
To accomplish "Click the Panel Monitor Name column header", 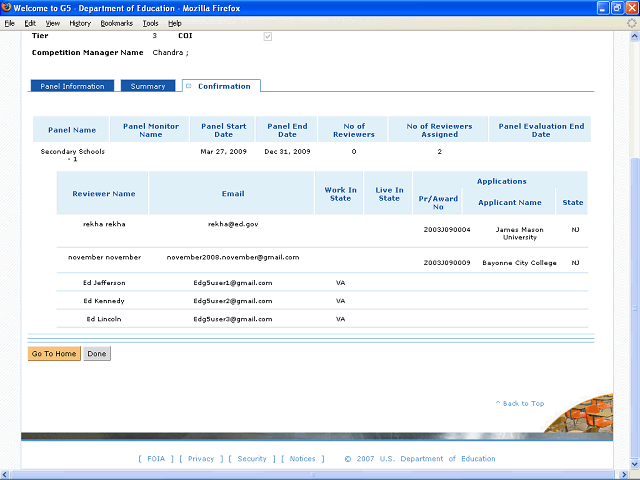I will [151, 130].
